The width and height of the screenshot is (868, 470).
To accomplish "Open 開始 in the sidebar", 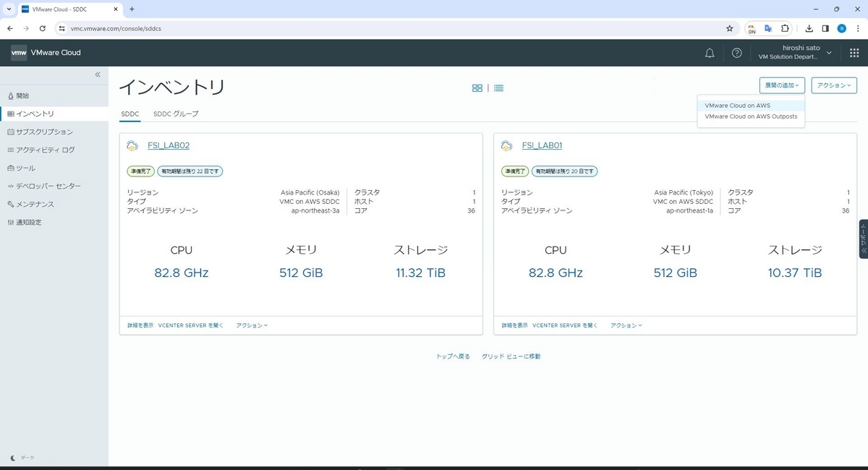I will coord(54,95).
